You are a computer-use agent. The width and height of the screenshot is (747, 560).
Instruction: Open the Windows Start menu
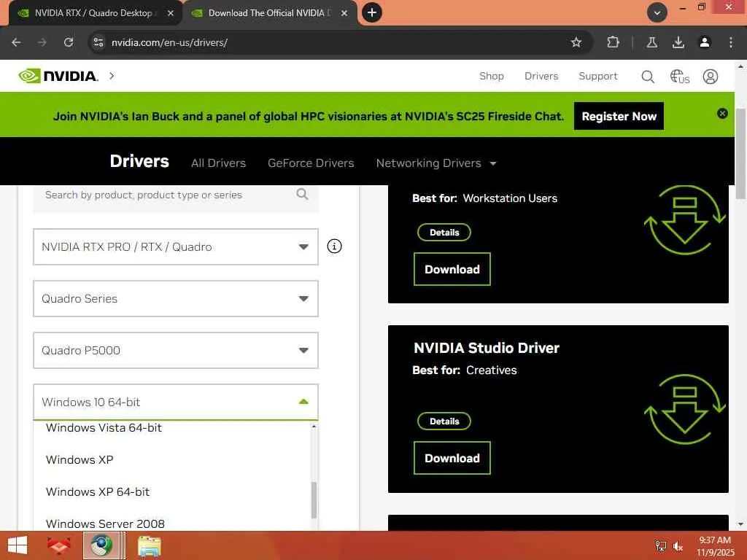click(x=18, y=545)
